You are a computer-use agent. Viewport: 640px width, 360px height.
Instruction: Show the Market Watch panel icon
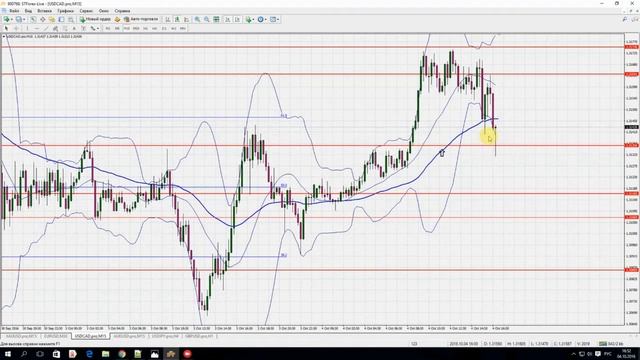pos(33,19)
